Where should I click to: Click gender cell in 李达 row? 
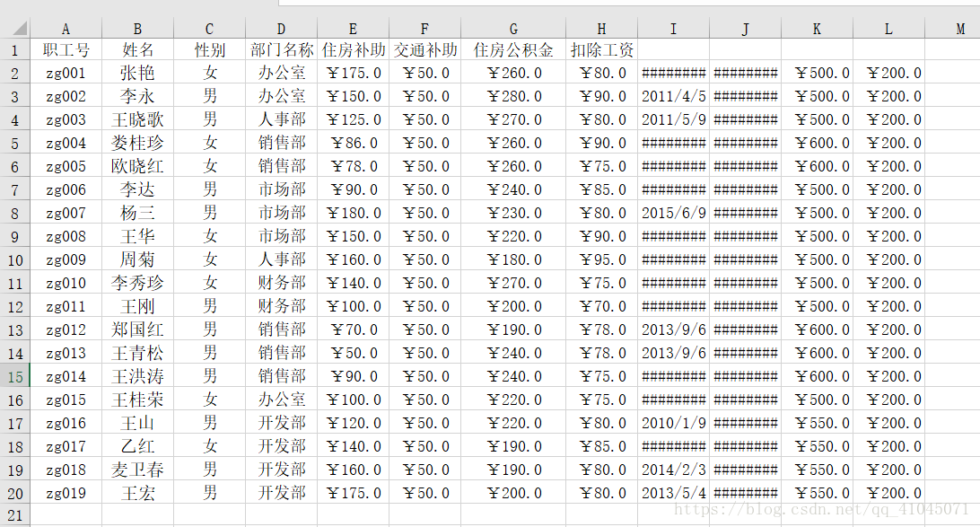tap(209, 189)
